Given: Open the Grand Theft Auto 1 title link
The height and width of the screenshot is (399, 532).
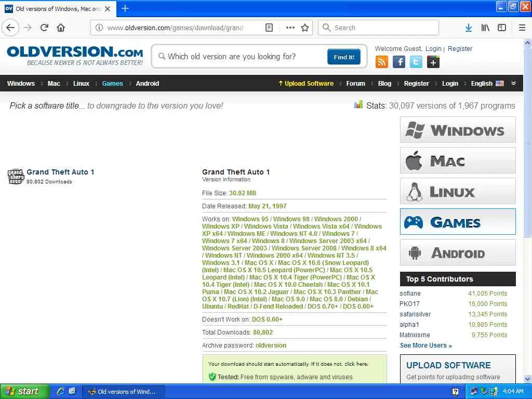Looking at the screenshot, I should (x=60, y=172).
